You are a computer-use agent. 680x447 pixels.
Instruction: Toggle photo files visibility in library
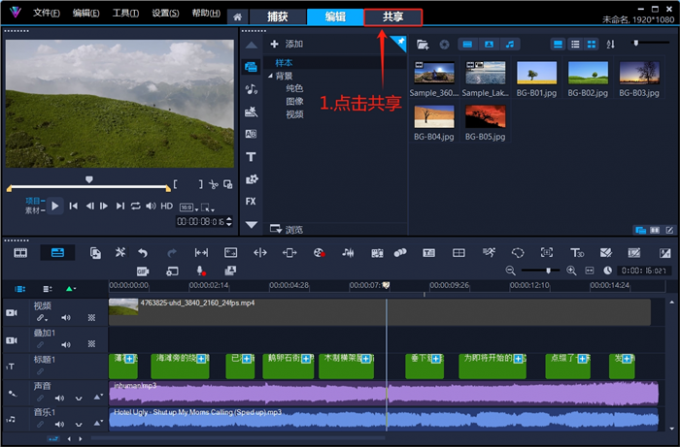pyautogui.click(x=489, y=44)
